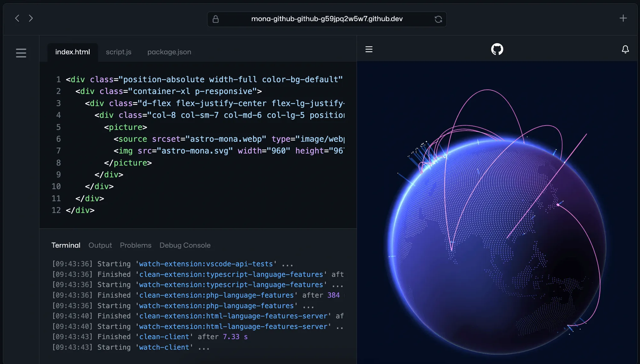Click the github.dev URL address field
640x364 pixels.
(327, 19)
